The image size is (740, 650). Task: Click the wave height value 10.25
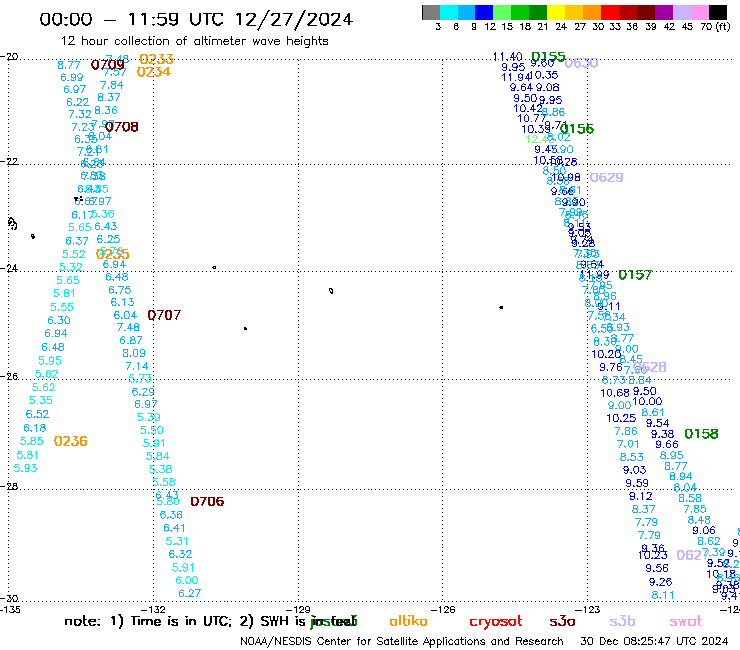coord(621,418)
